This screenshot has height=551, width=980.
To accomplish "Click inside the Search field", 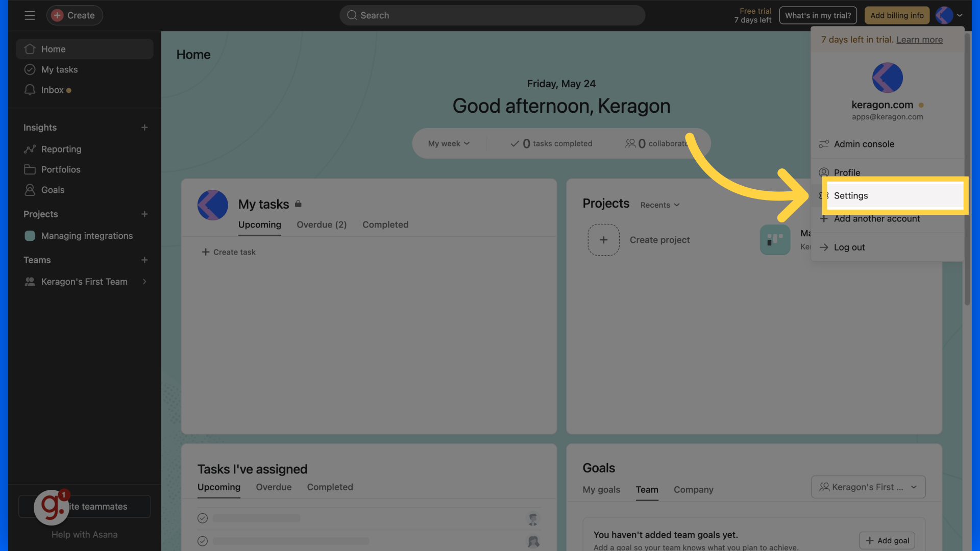I will click(x=492, y=15).
